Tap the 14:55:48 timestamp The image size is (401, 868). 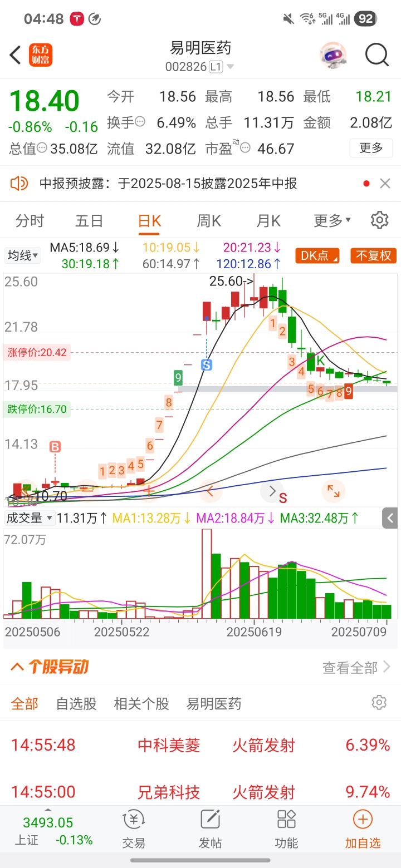pos(43,745)
